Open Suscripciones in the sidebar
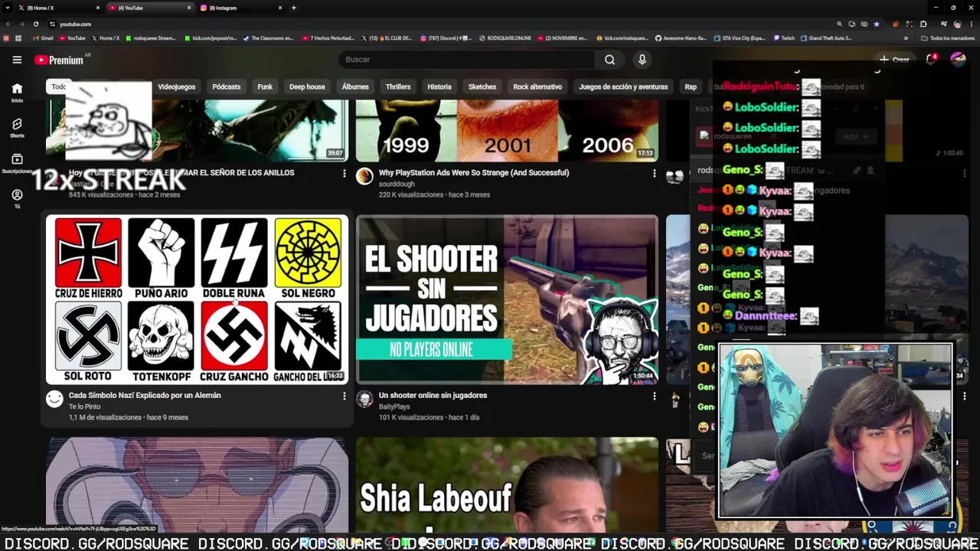 coord(17,163)
